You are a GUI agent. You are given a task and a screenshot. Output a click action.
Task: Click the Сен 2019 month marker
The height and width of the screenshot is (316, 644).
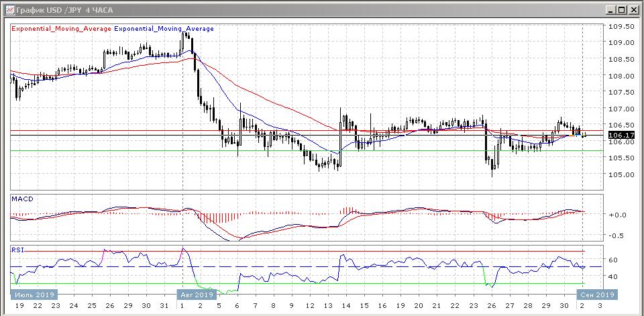click(597, 294)
